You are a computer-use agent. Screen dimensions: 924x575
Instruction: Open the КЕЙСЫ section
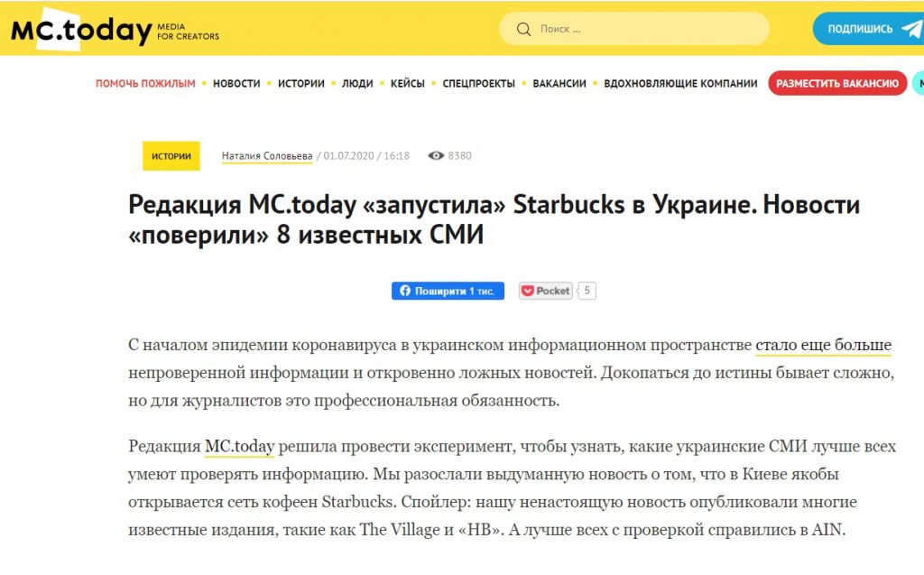pos(407,84)
